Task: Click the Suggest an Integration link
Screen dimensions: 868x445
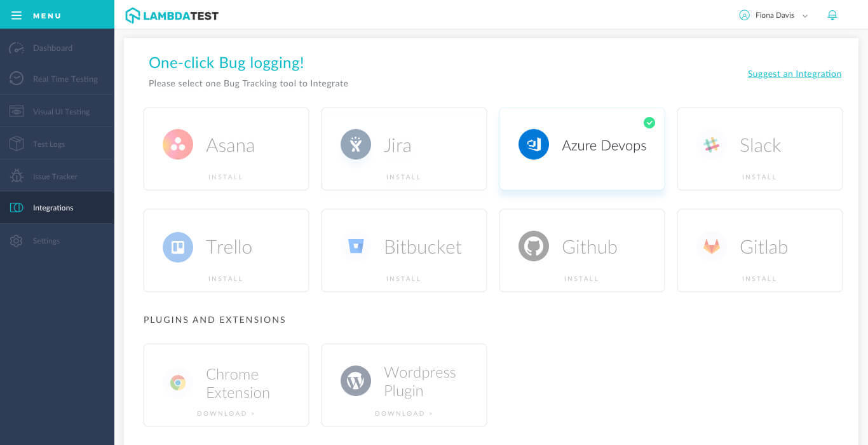Action: pos(794,74)
